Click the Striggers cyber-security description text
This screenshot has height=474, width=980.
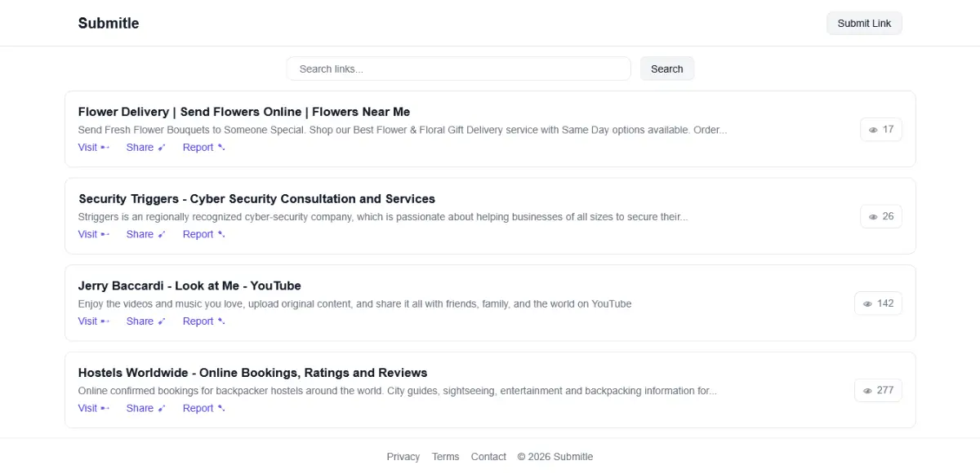(x=383, y=217)
